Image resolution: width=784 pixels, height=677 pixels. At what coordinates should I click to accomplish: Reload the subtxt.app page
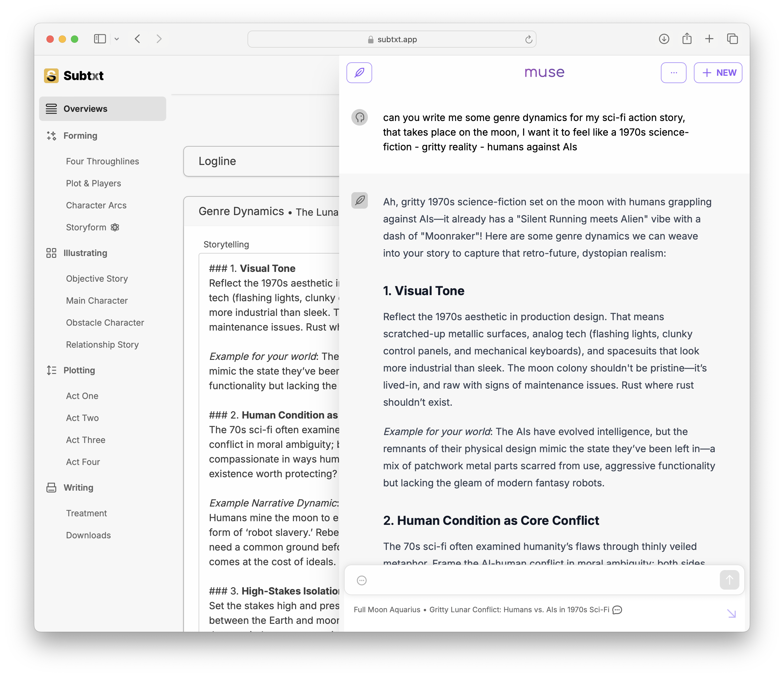[x=529, y=39]
